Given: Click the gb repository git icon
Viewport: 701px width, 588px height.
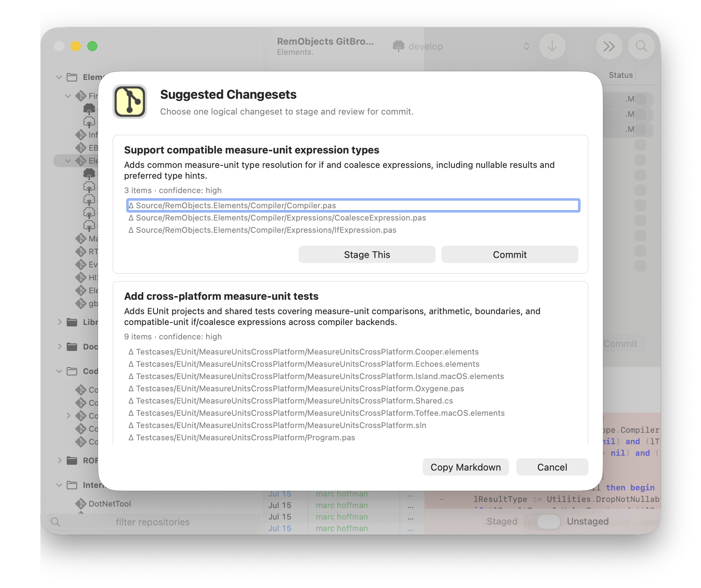Looking at the screenshot, I should [x=81, y=303].
